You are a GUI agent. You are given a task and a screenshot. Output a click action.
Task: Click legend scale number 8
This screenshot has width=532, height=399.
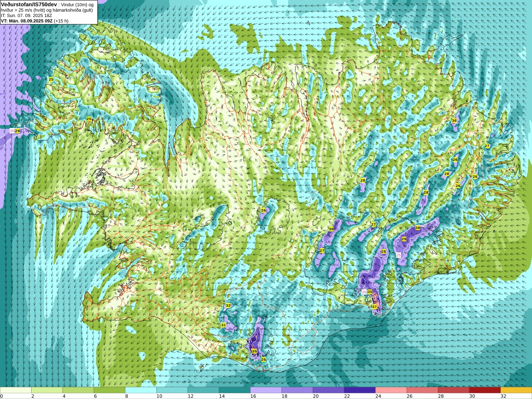click(x=126, y=396)
